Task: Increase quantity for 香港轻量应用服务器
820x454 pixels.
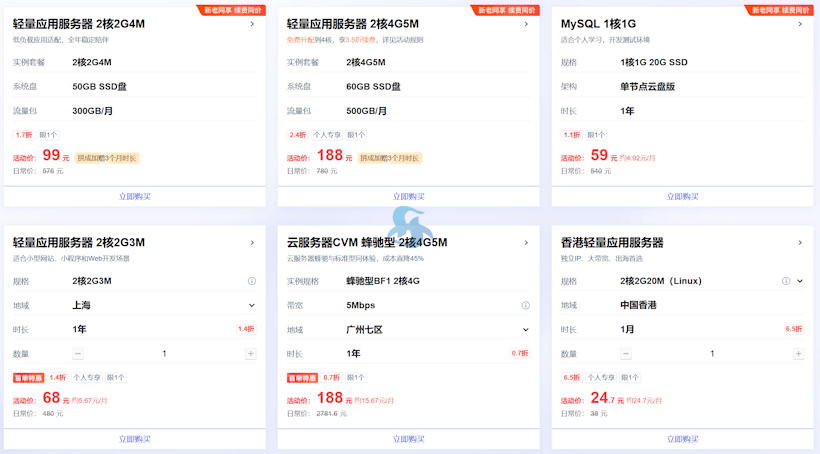Action: tap(798, 354)
